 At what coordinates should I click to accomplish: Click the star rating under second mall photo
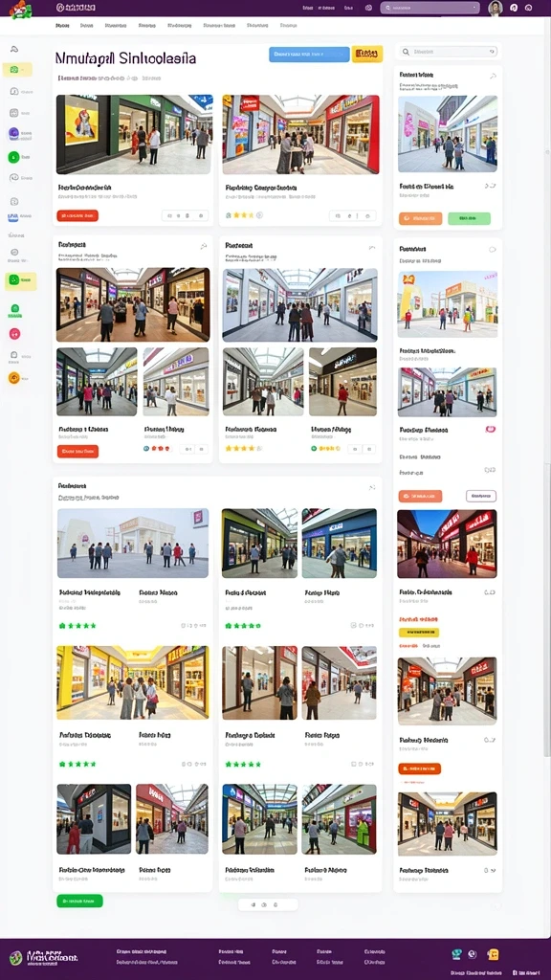(240, 215)
